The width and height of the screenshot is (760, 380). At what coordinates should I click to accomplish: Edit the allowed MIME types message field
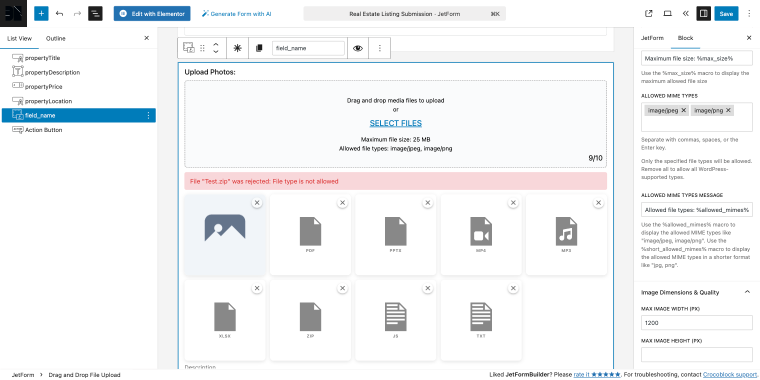(x=697, y=210)
